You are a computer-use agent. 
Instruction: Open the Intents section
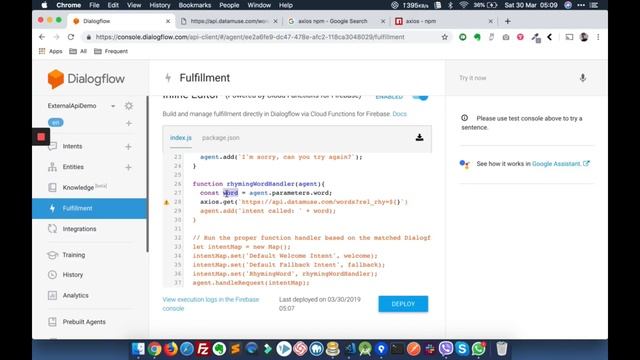[72, 146]
